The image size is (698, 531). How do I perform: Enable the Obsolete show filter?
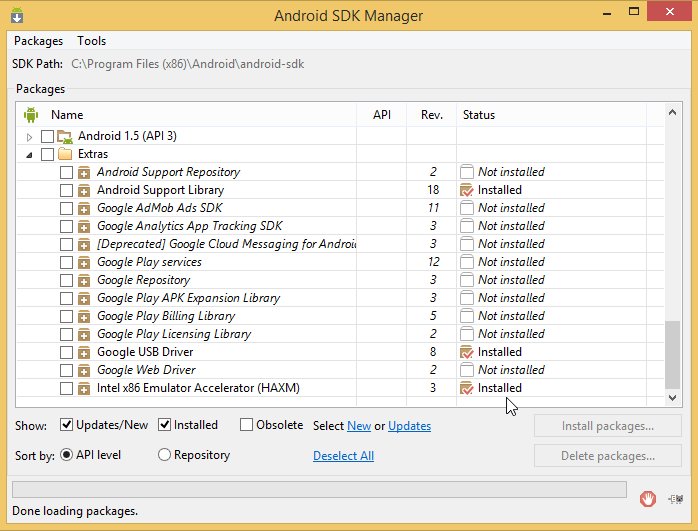[246, 425]
